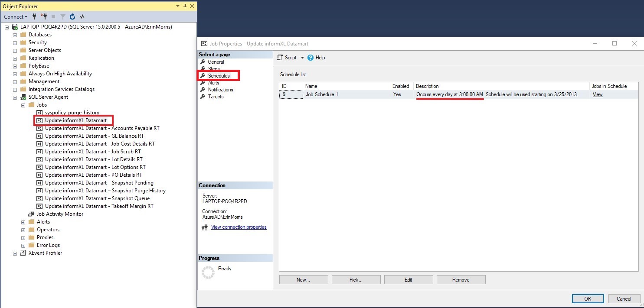644x308 pixels.
Task: Switch to the Notifications page
Action: pyautogui.click(x=220, y=90)
